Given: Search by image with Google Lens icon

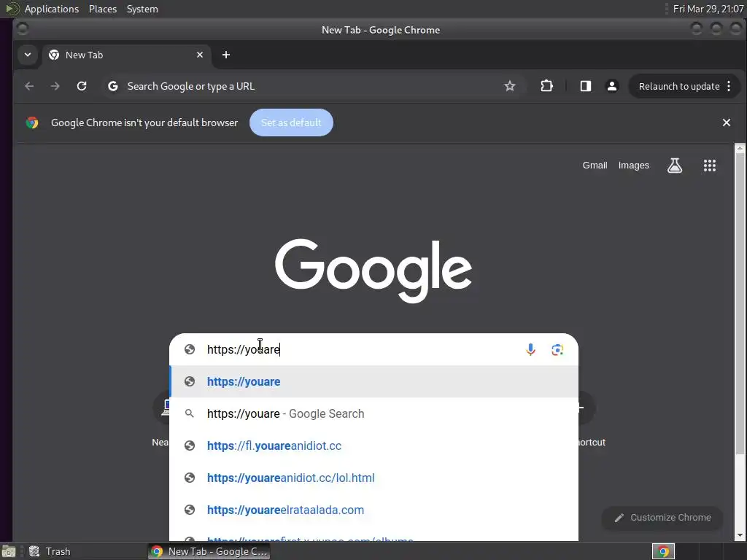Looking at the screenshot, I should 557,349.
